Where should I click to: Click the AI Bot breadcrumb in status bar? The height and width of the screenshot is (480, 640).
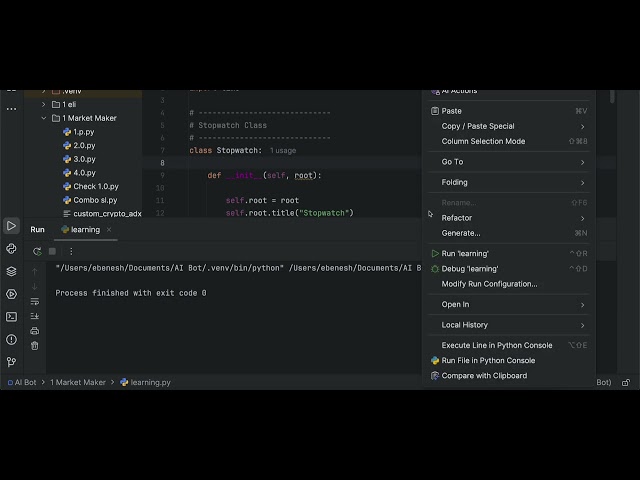22,382
